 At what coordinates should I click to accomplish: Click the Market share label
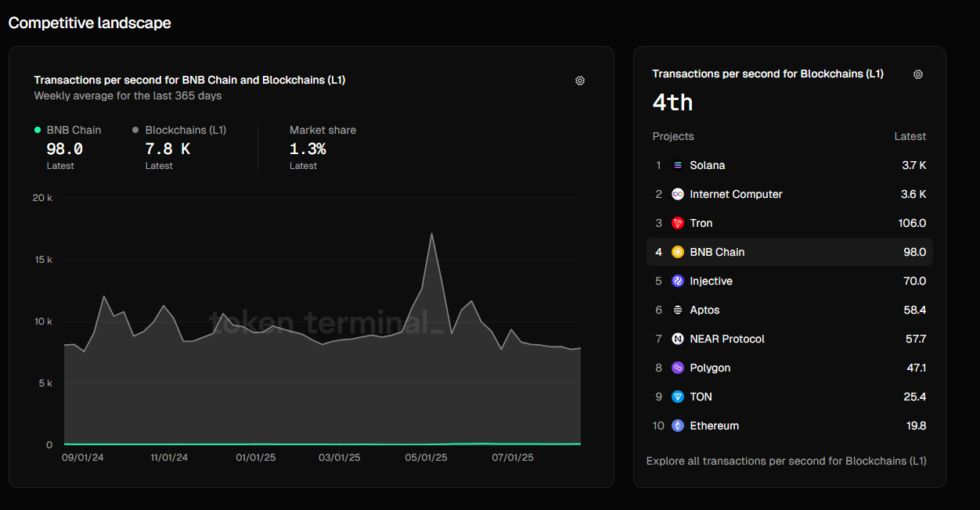click(x=323, y=130)
